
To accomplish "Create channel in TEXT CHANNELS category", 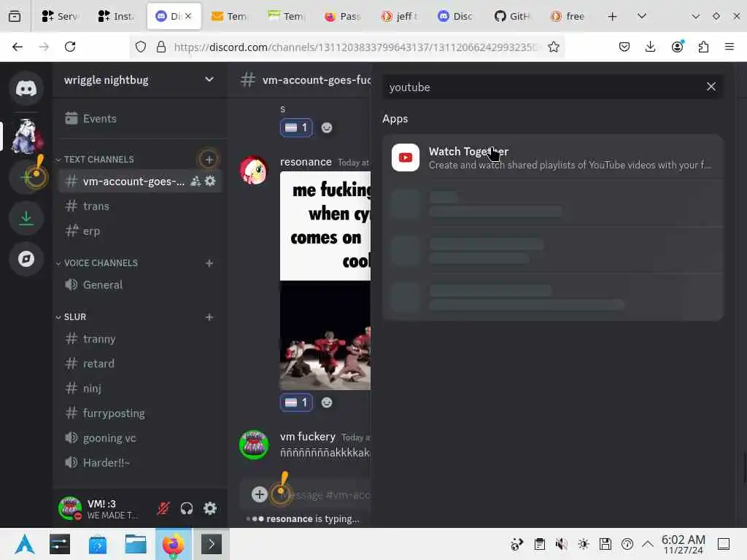I will pos(209,160).
